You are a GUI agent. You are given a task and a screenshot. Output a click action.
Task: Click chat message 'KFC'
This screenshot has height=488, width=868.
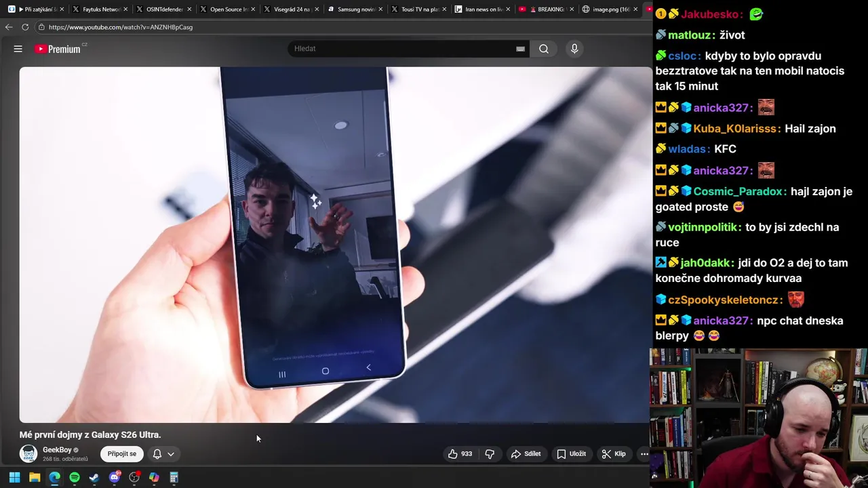[x=726, y=149]
